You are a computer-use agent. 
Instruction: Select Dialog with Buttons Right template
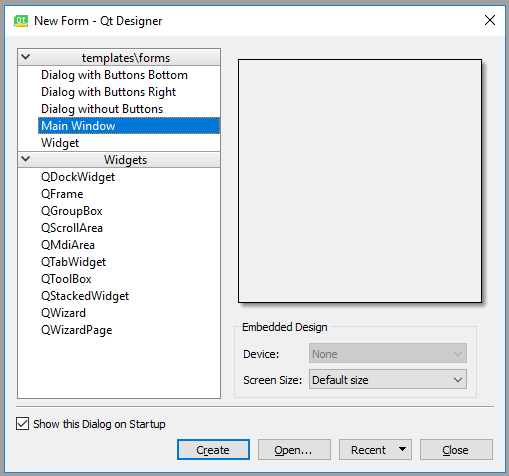108,92
